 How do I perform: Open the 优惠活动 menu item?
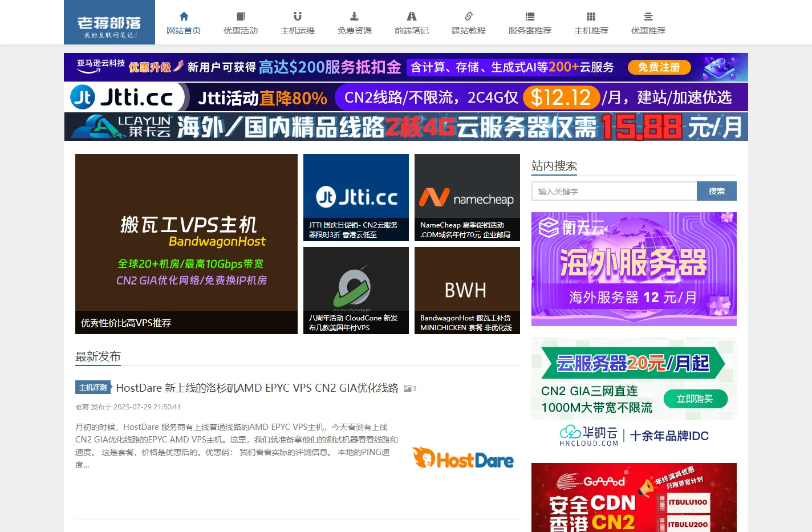pyautogui.click(x=241, y=30)
